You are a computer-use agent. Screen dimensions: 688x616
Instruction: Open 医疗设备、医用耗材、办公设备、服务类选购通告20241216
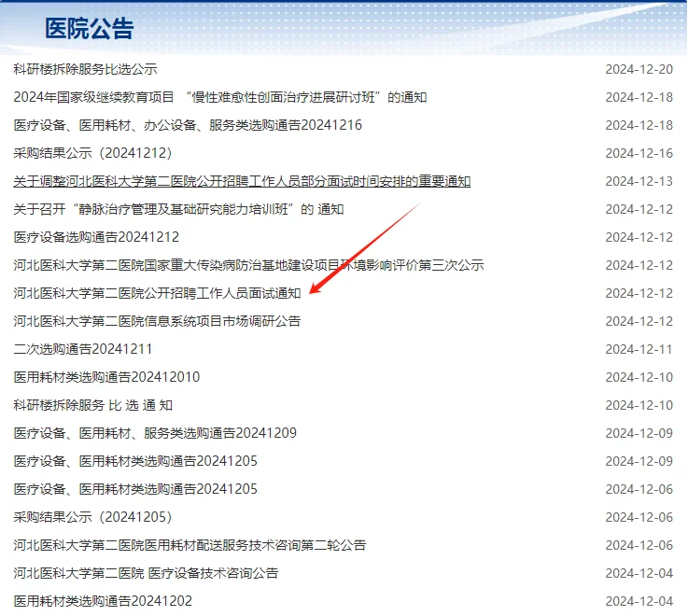pos(188,125)
